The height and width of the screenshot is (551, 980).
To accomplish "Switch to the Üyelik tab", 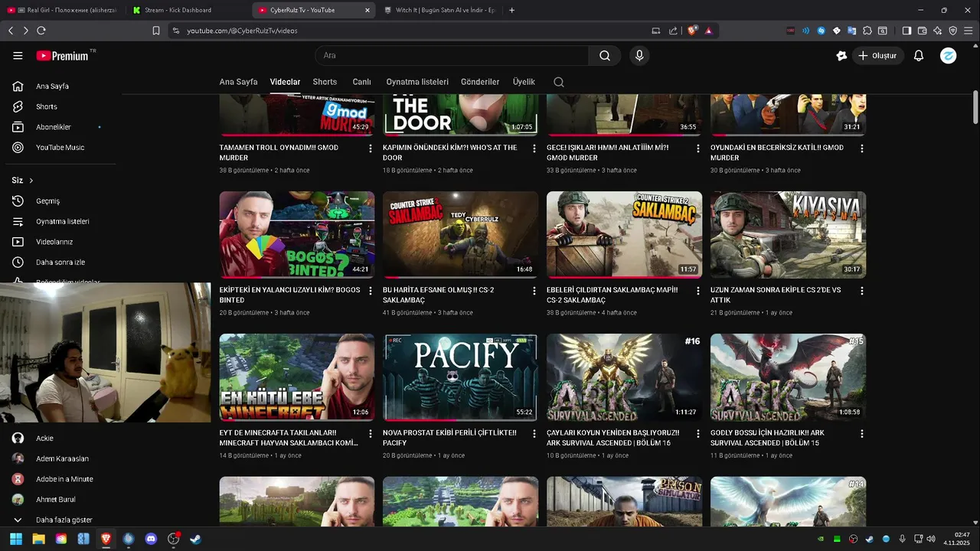I will 524,82.
